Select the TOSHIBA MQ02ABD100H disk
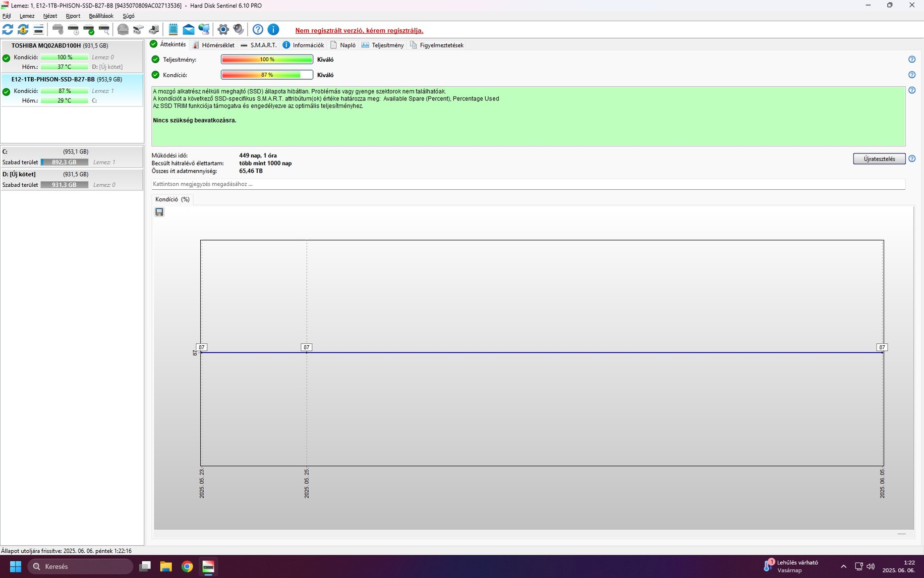 [x=72, y=56]
